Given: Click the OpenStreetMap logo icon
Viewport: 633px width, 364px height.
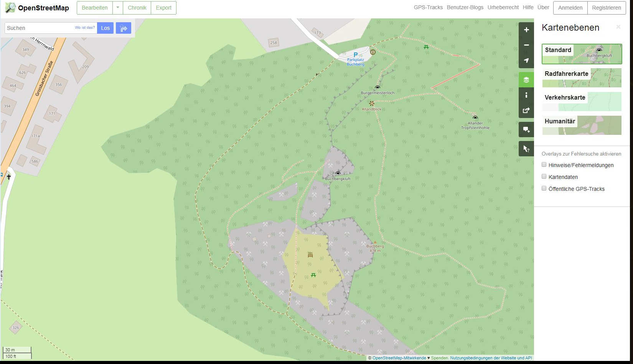Looking at the screenshot, I should [10, 7].
